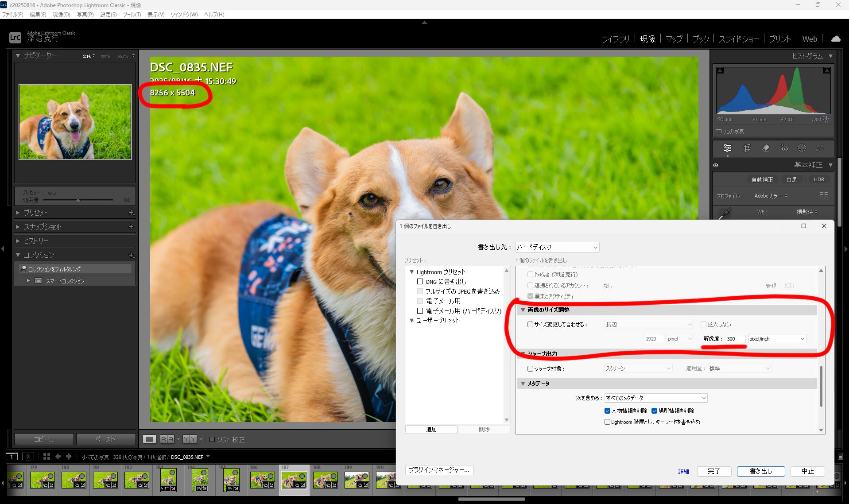Click the cloud sync status icon
Screen dimensions: 849x504
point(835,39)
